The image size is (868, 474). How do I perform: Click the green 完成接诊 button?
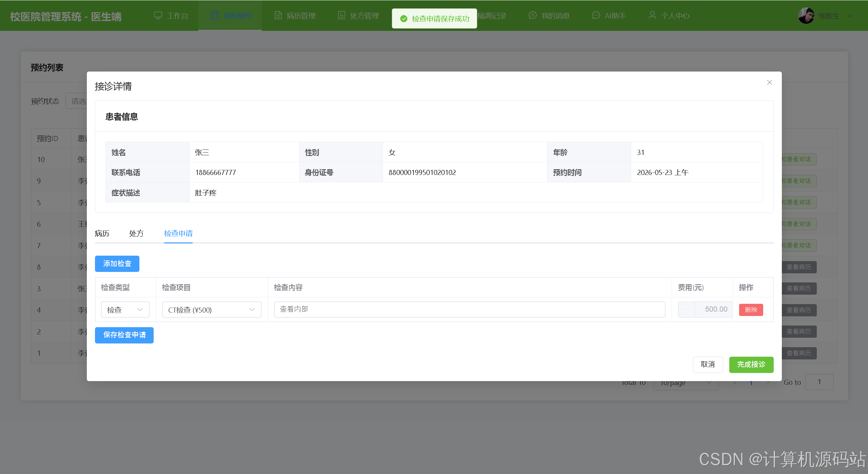(x=751, y=364)
